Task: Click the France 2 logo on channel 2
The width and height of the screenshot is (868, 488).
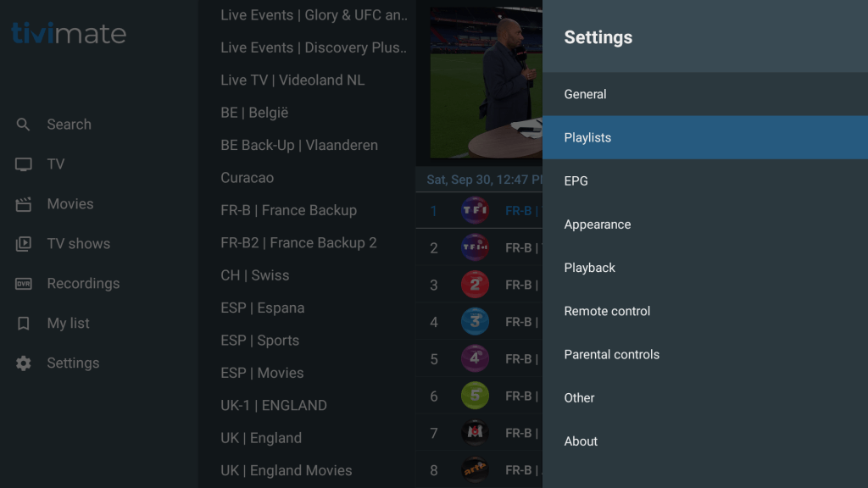Action: [x=475, y=285]
